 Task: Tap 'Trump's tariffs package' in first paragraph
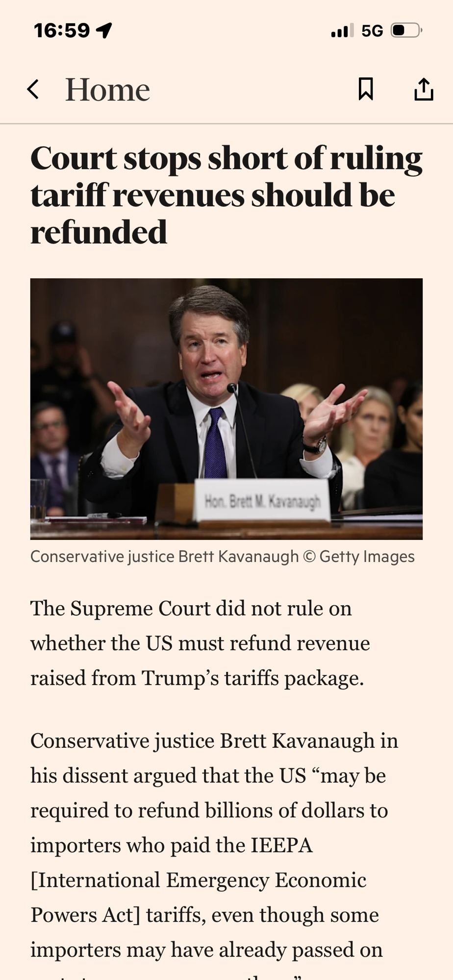[x=252, y=678]
